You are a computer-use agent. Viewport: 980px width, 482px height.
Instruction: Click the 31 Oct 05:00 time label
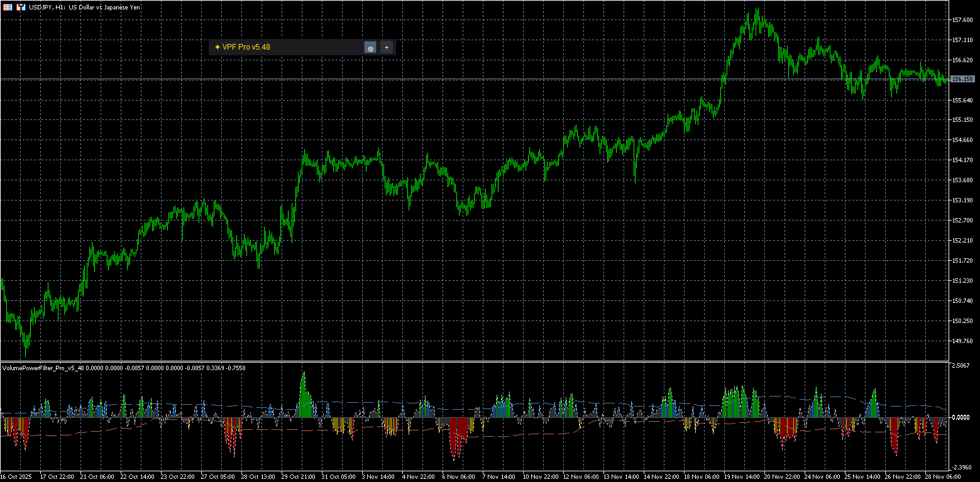point(338,477)
